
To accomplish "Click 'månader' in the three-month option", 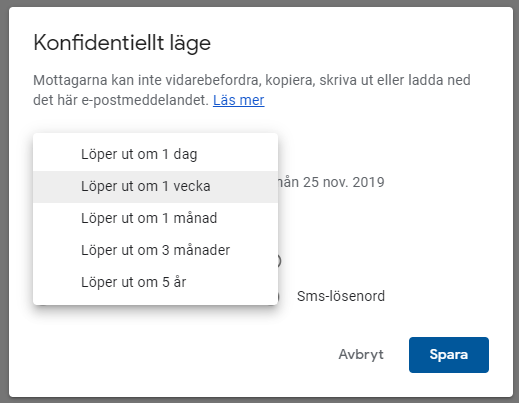I will pyautogui.click(x=202, y=251).
